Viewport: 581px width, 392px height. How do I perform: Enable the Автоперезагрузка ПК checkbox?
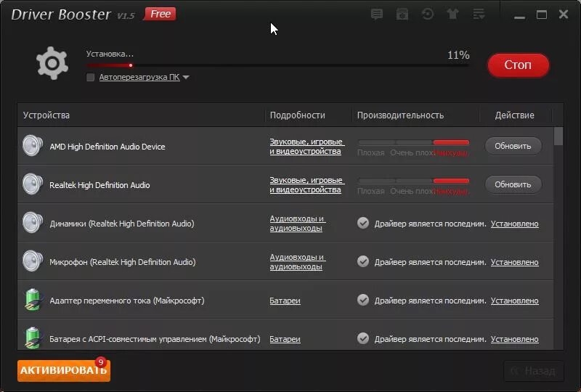coord(90,77)
